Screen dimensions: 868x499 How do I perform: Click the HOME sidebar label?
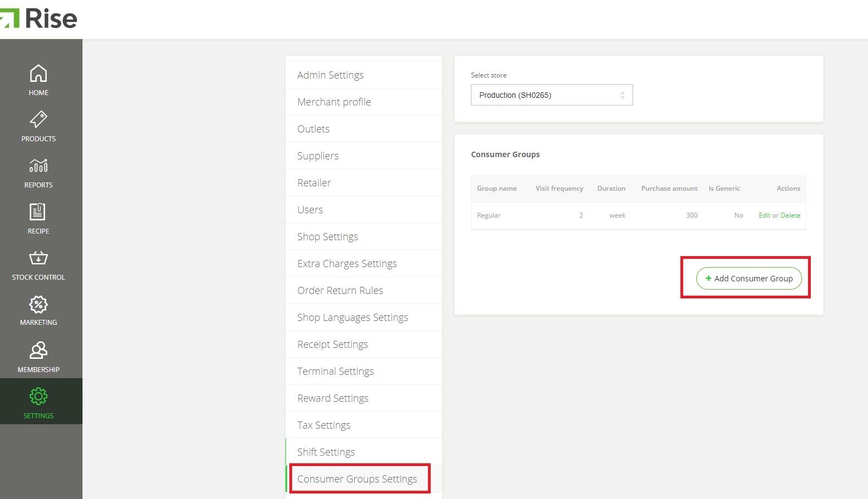[39, 93]
